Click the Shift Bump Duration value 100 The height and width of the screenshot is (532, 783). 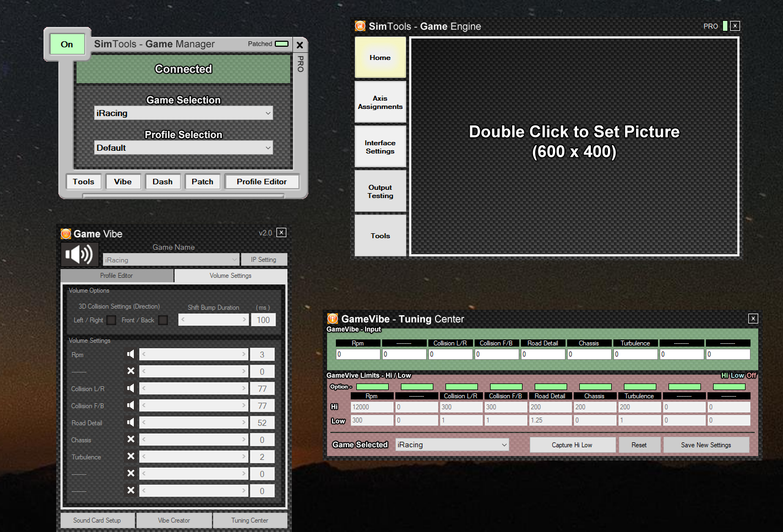[263, 320]
